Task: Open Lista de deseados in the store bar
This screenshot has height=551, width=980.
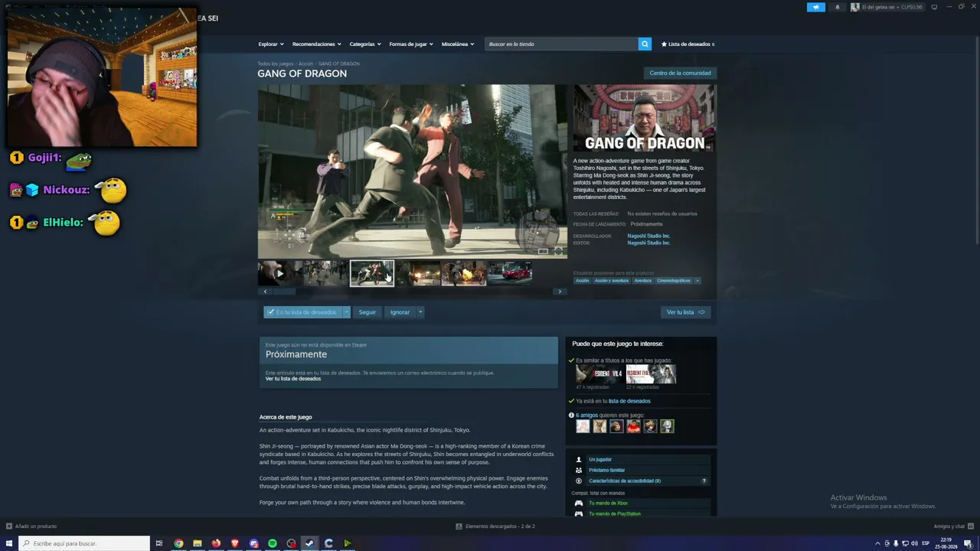Action: [688, 44]
